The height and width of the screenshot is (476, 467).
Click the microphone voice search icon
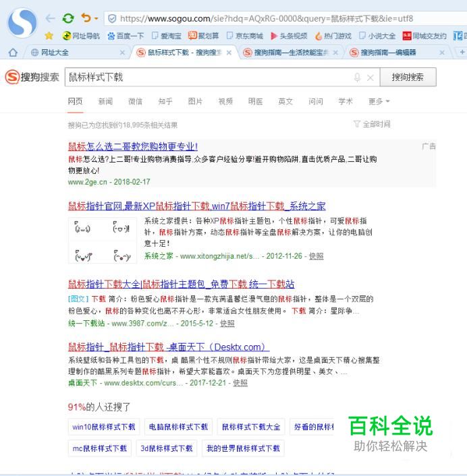(x=357, y=78)
